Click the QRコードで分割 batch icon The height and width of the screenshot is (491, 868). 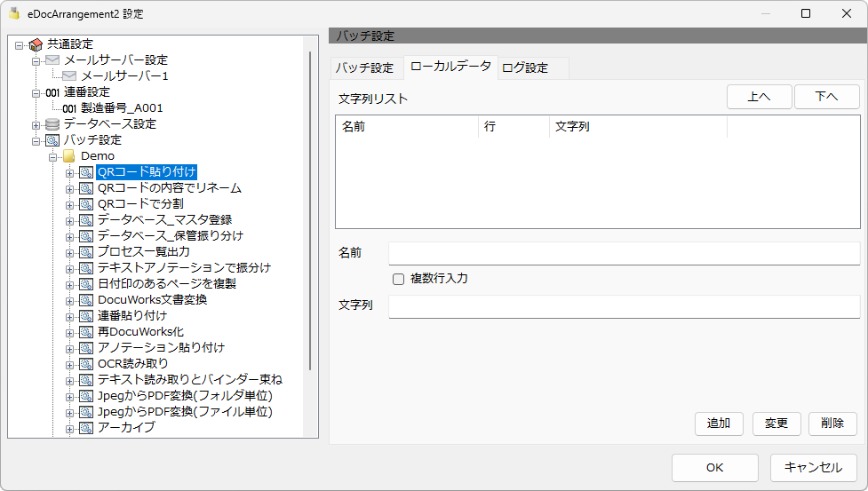coord(86,204)
